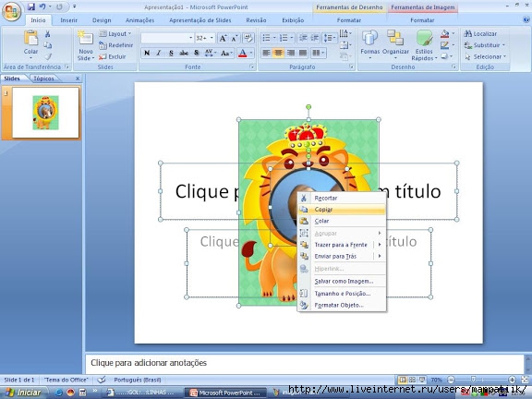Click Localizar find button
This screenshot has width=532, height=399.
click(480, 34)
